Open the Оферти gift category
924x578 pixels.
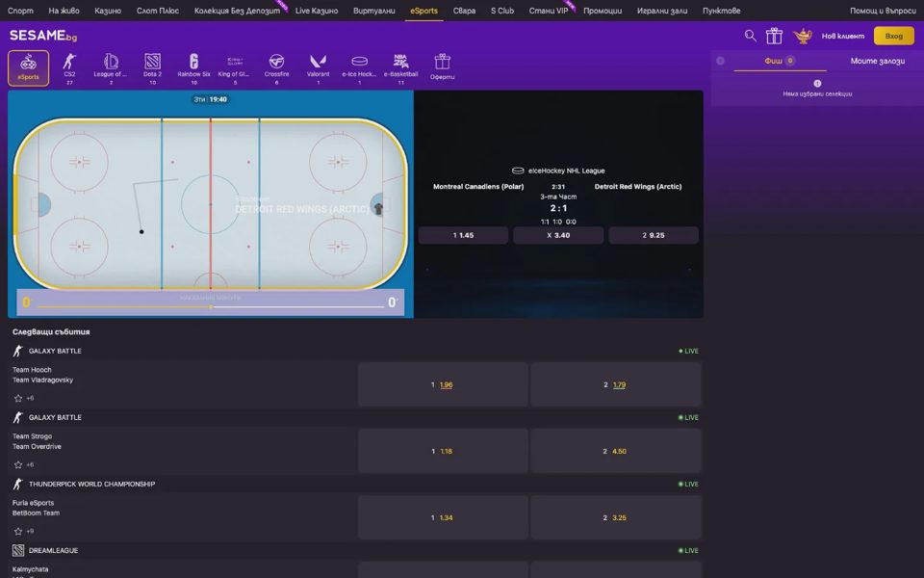pos(442,66)
